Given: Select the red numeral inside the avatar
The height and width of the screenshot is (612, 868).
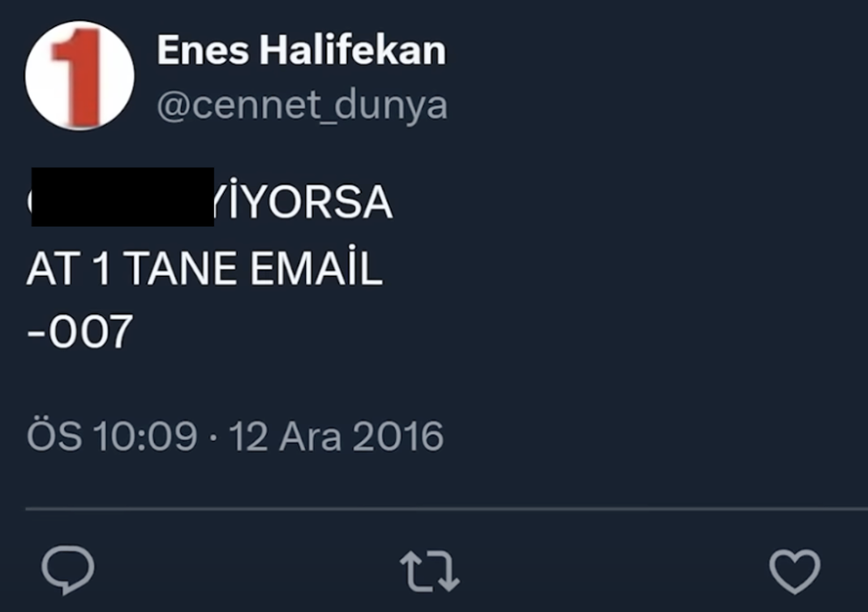Looking at the screenshot, I should [x=78, y=76].
